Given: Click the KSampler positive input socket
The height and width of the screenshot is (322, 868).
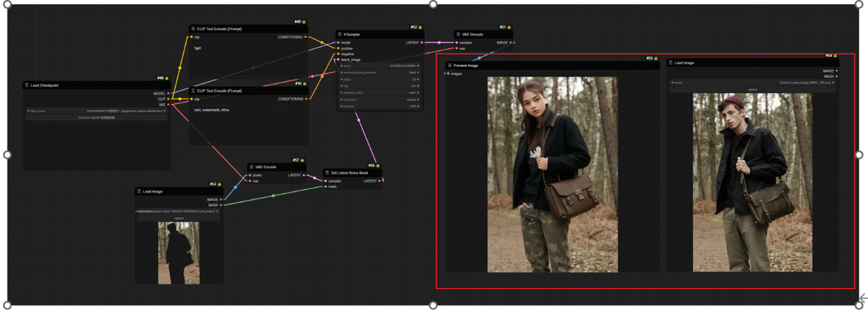Looking at the screenshot, I should pos(337,49).
